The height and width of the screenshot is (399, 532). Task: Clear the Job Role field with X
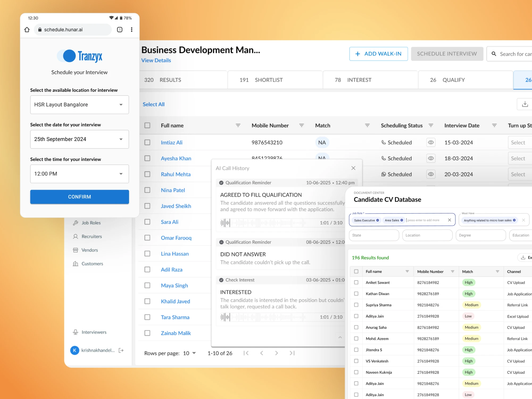450,220
